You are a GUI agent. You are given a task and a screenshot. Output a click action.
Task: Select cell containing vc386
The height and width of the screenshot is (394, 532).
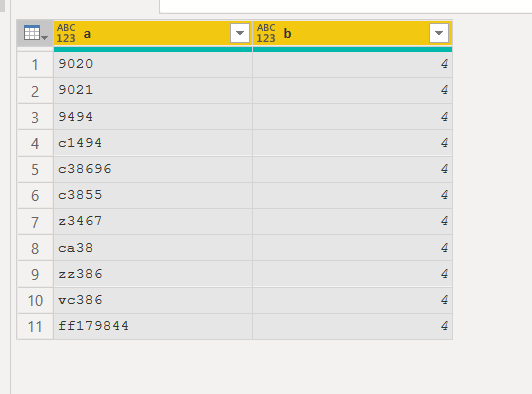click(153, 300)
